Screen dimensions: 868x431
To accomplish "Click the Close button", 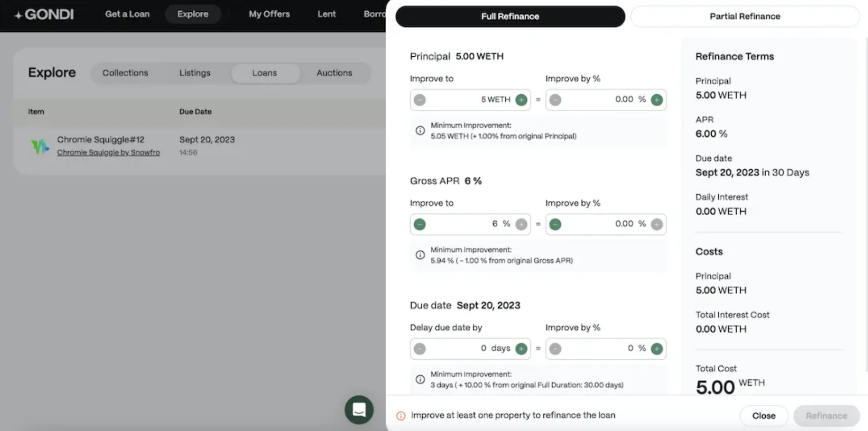I will [x=764, y=416].
